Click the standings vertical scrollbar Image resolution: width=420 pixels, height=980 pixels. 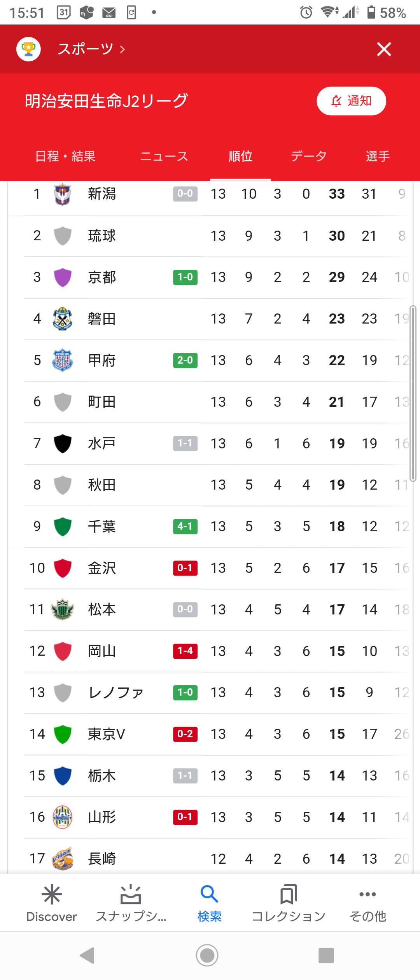click(413, 394)
